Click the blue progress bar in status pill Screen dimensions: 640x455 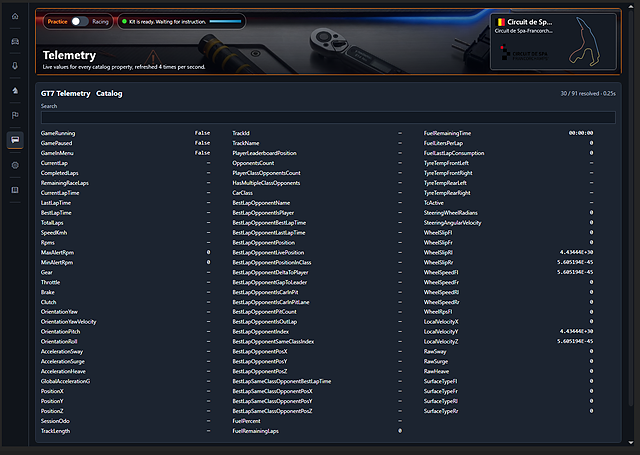point(225,22)
